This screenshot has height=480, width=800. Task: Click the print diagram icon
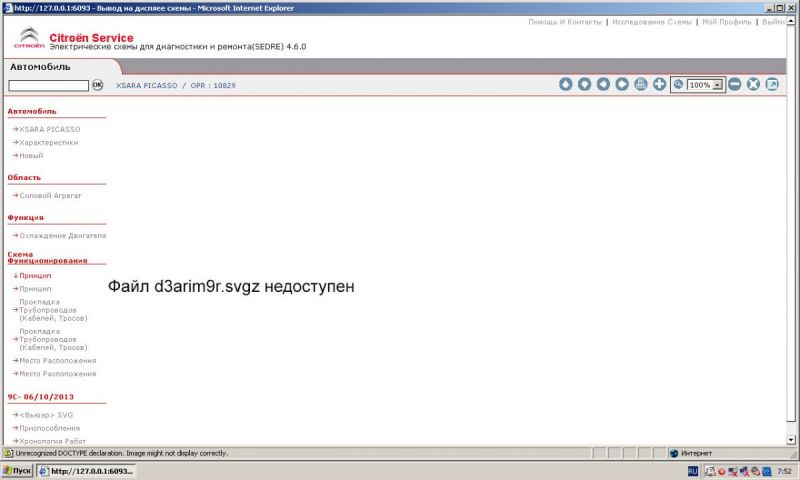point(640,84)
